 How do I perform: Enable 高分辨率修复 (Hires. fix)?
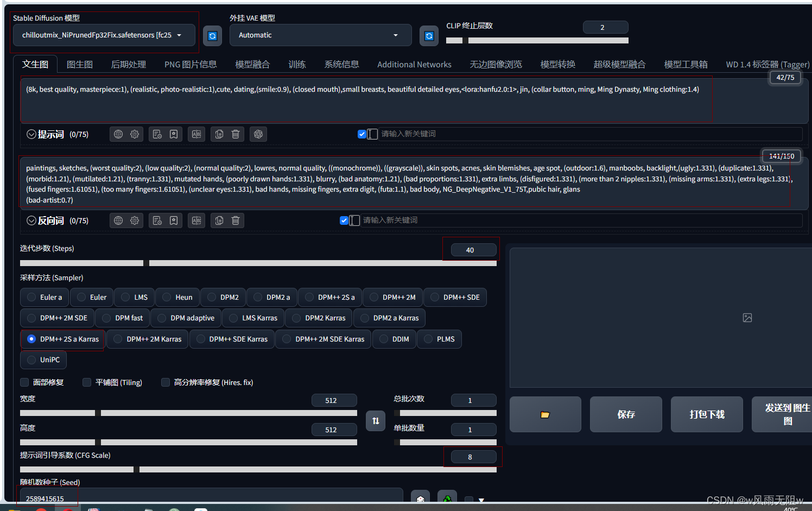[x=166, y=382]
